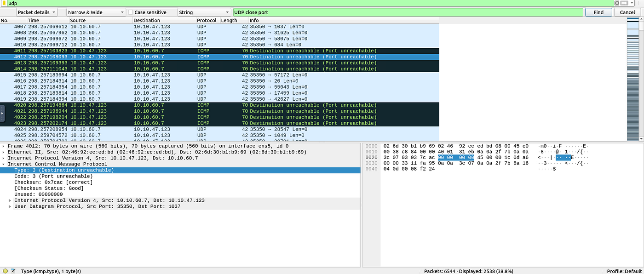The height and width of the screenshot is (274, 644).
Task: Open the expert information yellow circle icon
Action: [x=5, y=271]
